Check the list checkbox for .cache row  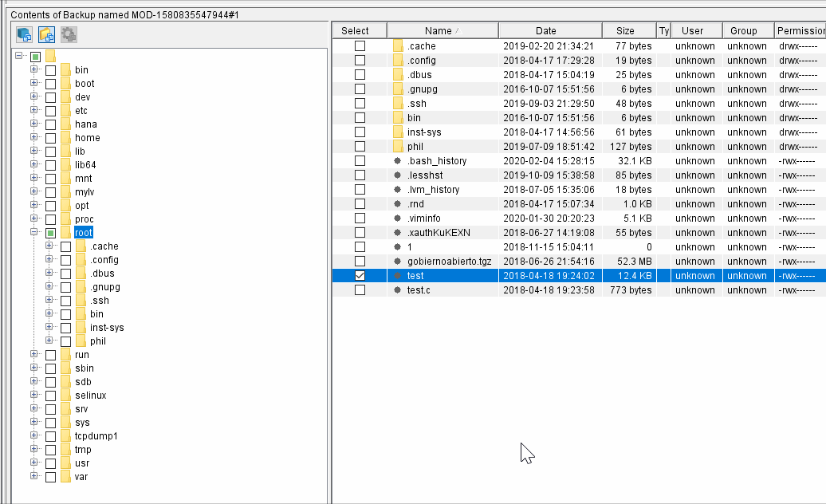click(x=360, y=45)
